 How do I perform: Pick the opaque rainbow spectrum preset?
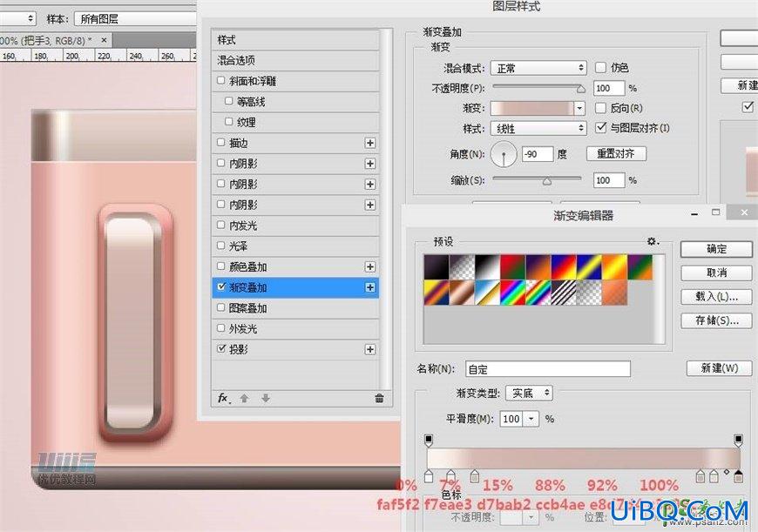(513, 293)
